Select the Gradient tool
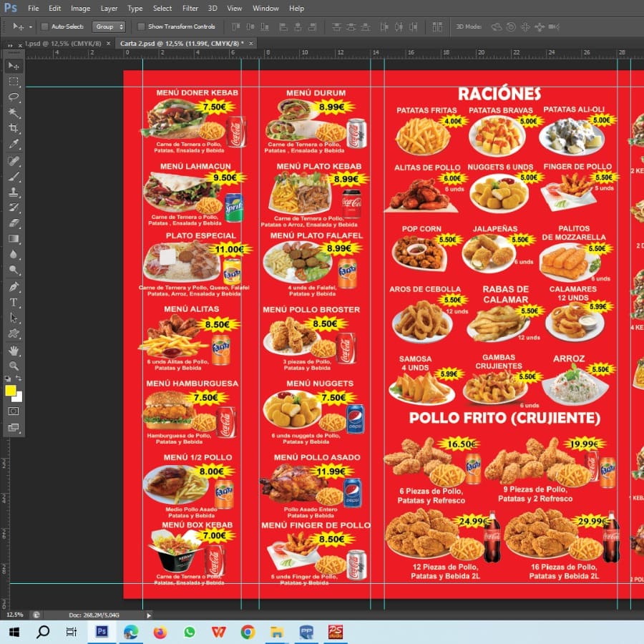Screen dimensions: 644x644 (14, 239)
